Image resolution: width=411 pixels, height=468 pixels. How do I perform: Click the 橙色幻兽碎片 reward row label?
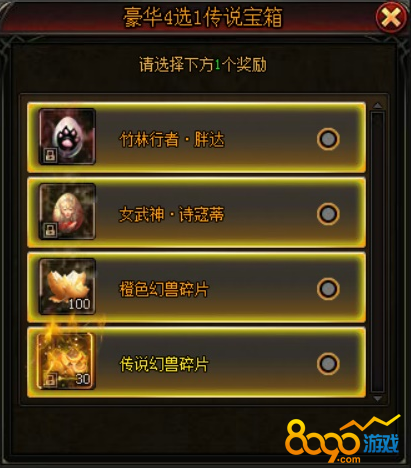click(164, 289)
